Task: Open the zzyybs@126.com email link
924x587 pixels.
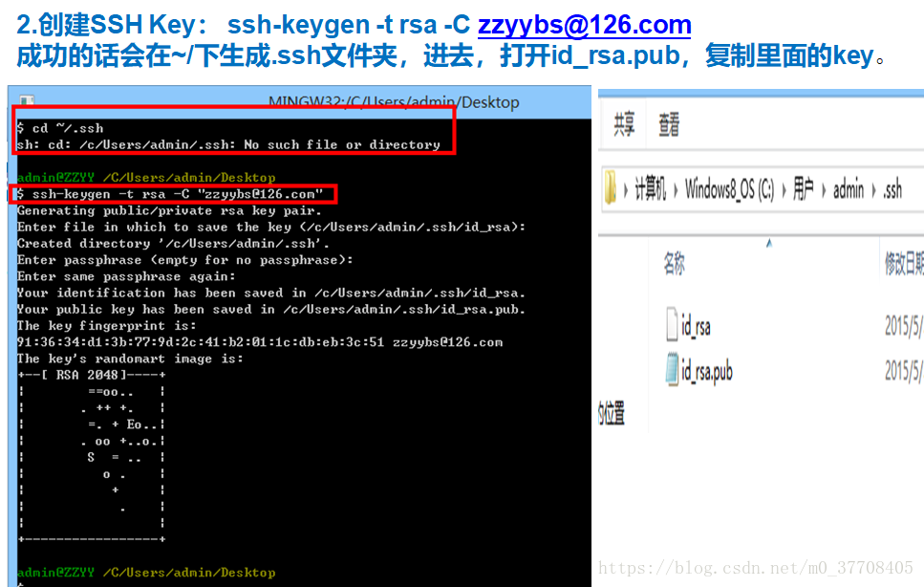Action: point(584,25)
